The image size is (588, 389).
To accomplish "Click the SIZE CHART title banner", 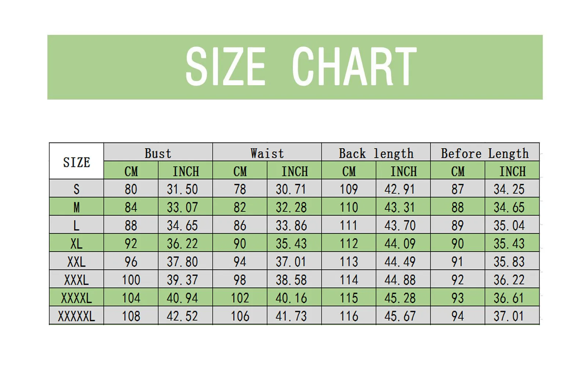I will click(295, 67).
